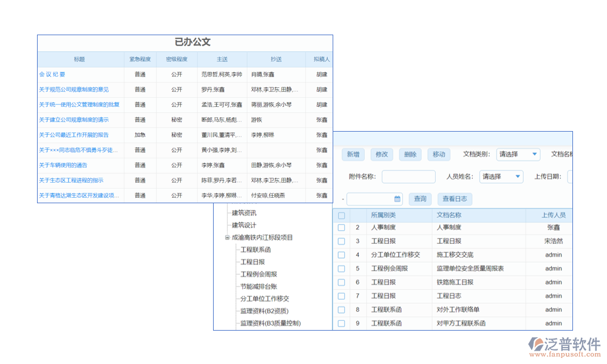
Task: Click the 删除 button
Action: [410, 154]
